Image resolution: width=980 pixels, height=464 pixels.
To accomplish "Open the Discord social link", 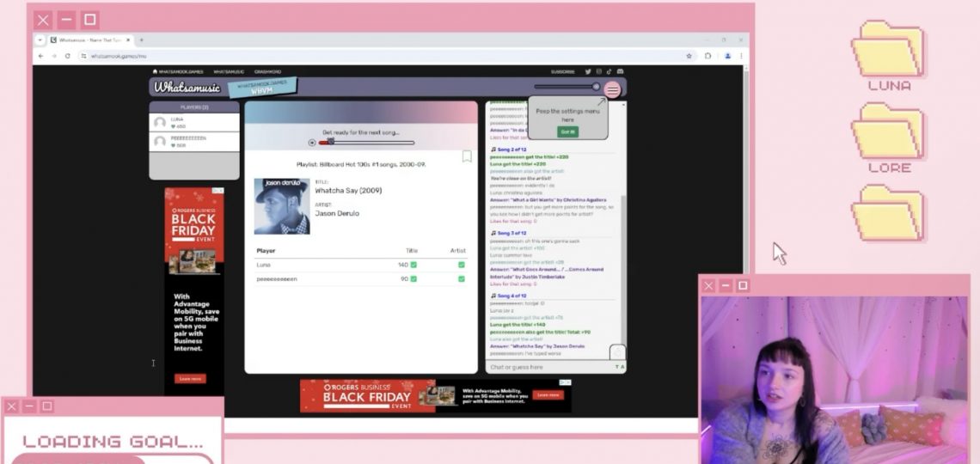I will point(620,71).
